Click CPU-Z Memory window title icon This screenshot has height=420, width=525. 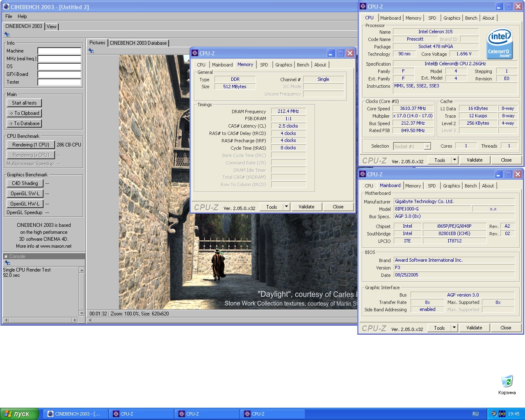tap(195, 53)
